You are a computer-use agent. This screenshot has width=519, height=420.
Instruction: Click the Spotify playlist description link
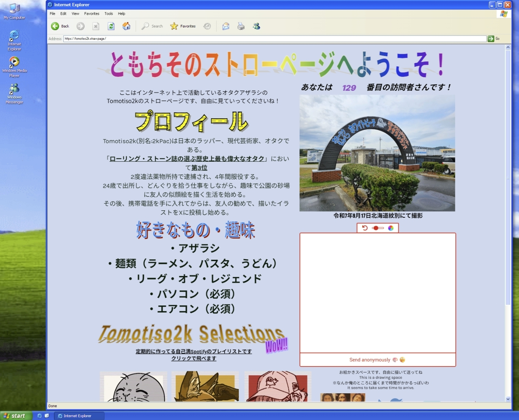(194, 351)
